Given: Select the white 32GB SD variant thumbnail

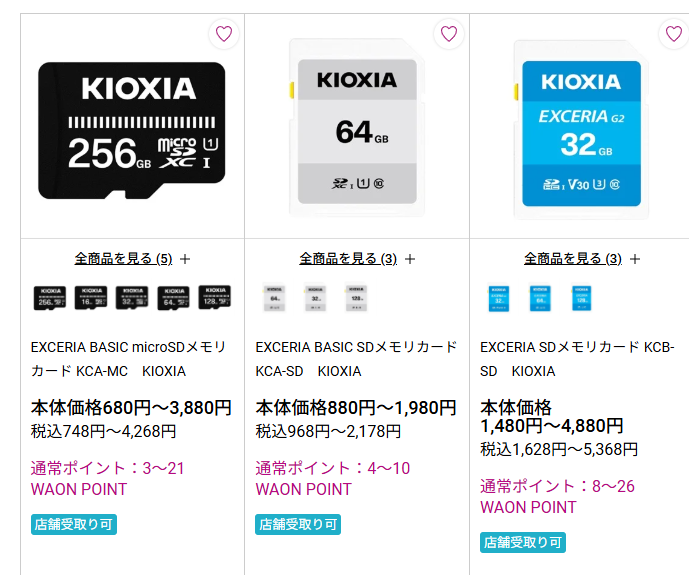Looking at the screenshot, I should [316, 297].
